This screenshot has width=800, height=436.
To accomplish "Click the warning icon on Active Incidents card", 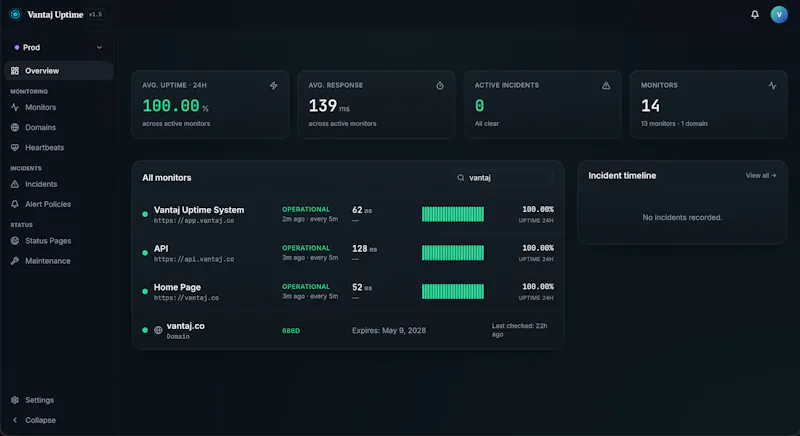I will (606, 86).
